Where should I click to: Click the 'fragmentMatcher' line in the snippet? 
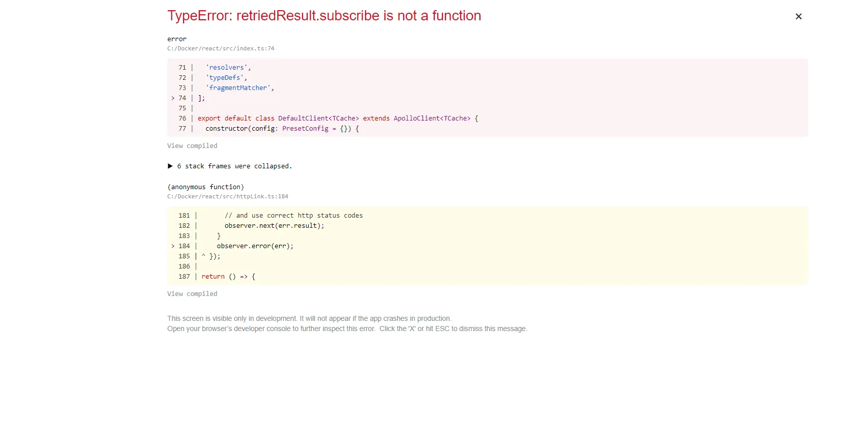[240, 88]
